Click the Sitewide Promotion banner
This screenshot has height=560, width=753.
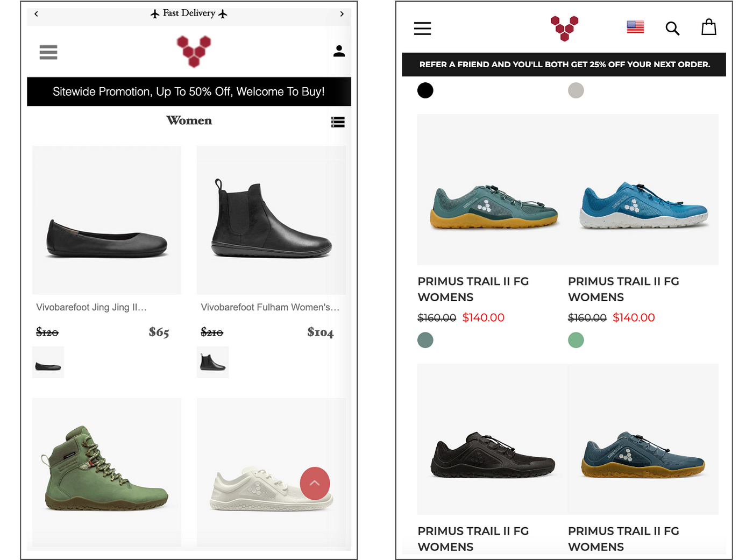click(189, 91)
